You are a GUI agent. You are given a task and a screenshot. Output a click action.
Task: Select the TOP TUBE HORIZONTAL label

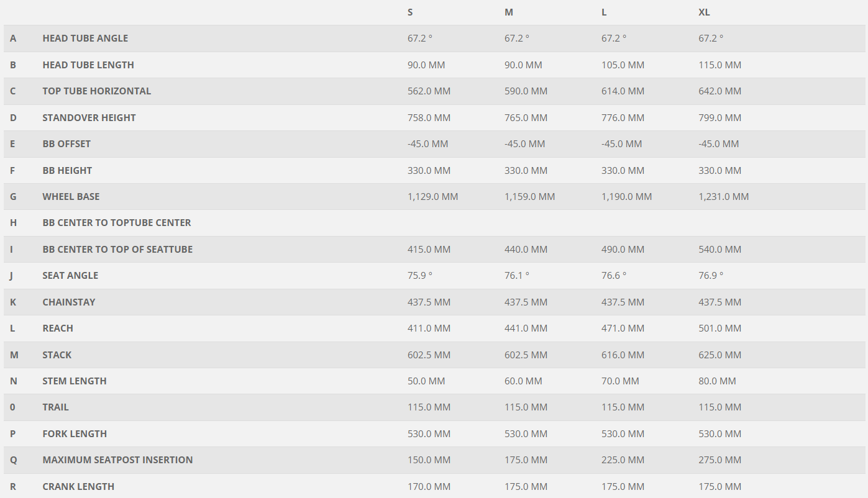97,91
